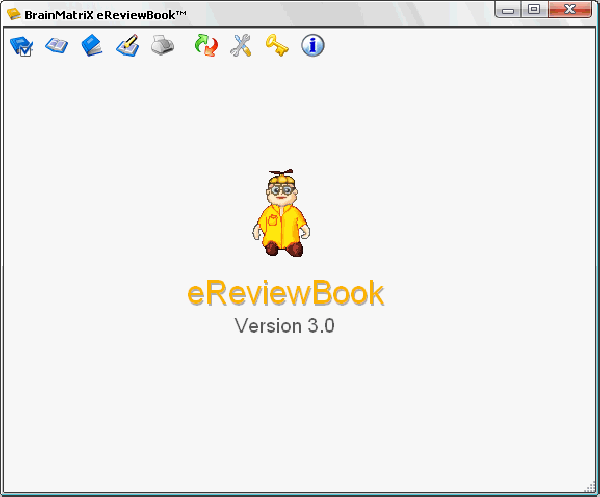This screenshot has width=600, height=497.
Task: Open the books checklist icon
Action: (x=21, y=46)
